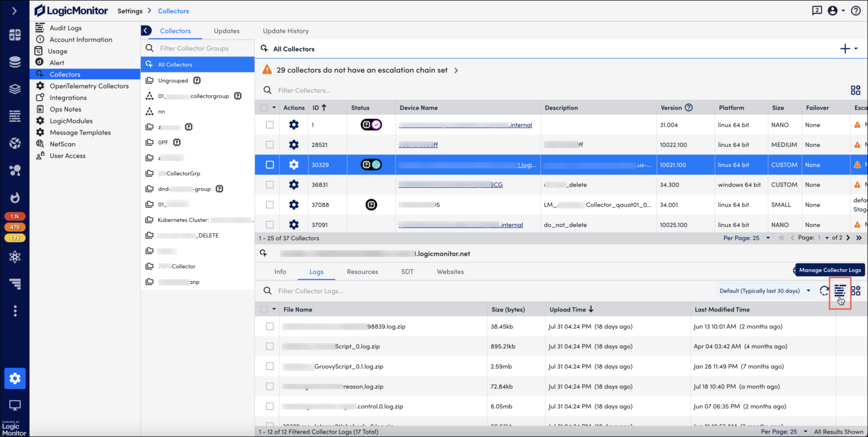
Task: Collapse the collector groups panel arrow
Action: point(146,31)
